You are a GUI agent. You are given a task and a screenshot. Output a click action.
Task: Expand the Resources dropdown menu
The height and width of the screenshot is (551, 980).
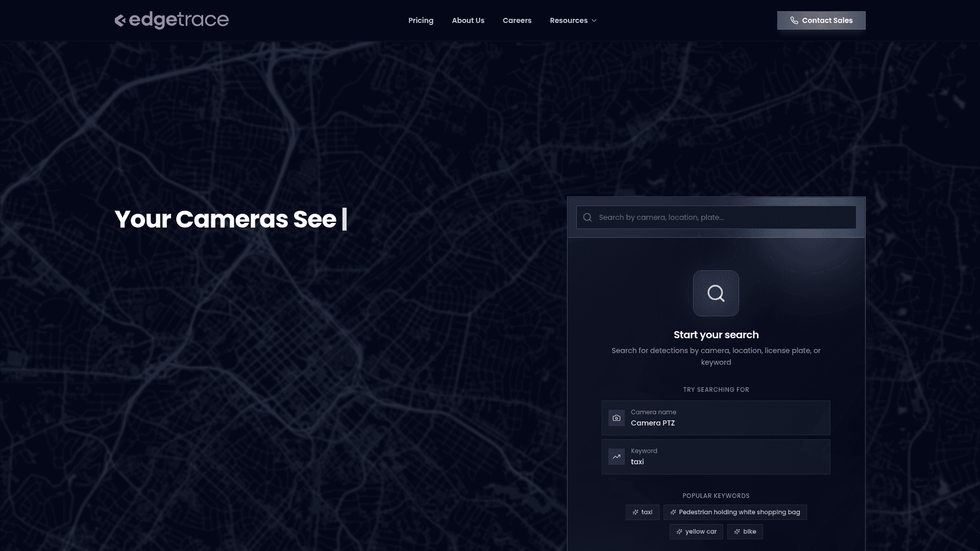(573, 20)
